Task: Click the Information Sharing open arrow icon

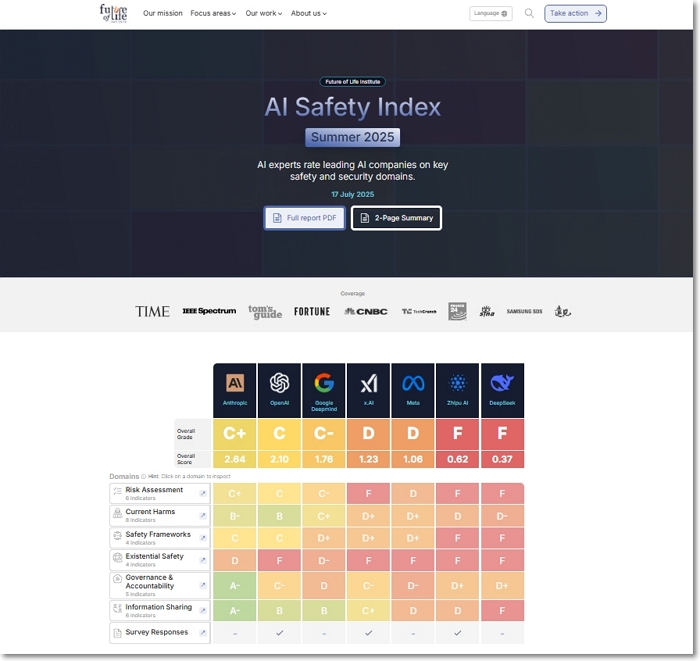Action: click(203, 610)
